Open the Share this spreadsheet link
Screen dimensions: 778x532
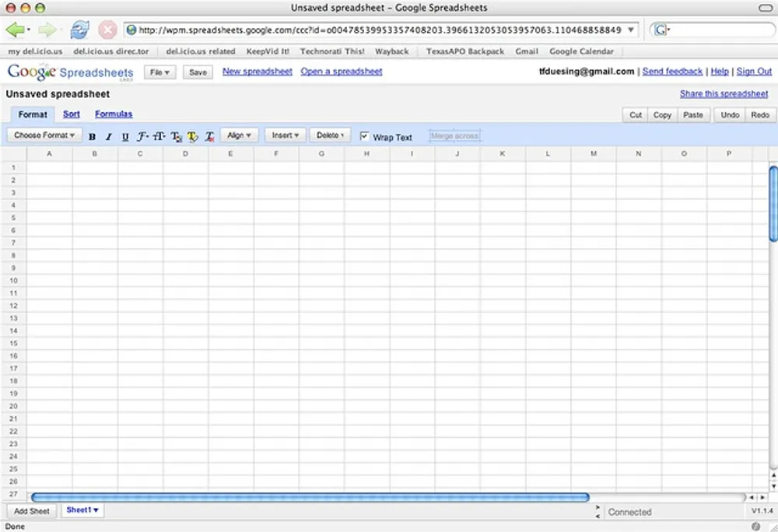click(724, 93)
